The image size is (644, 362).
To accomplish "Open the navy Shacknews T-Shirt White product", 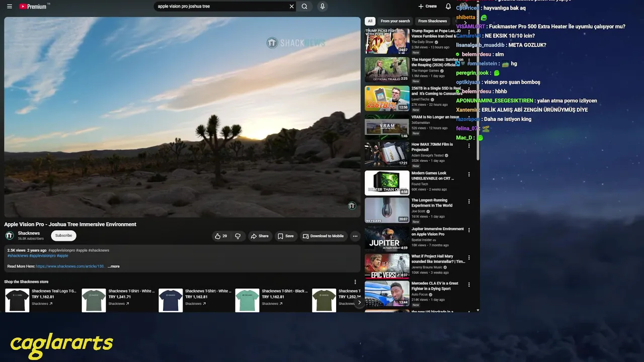I will 195,300.
